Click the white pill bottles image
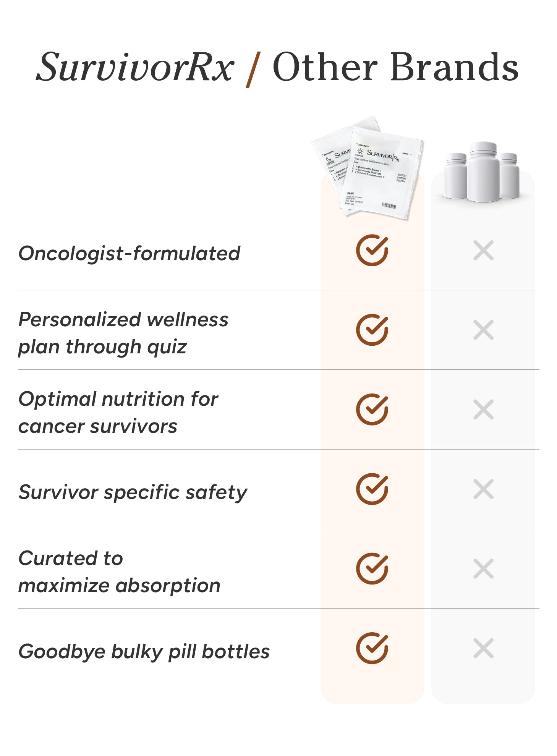Image resolution: width=557 pixels, height=756 pixels. [482, 172]
